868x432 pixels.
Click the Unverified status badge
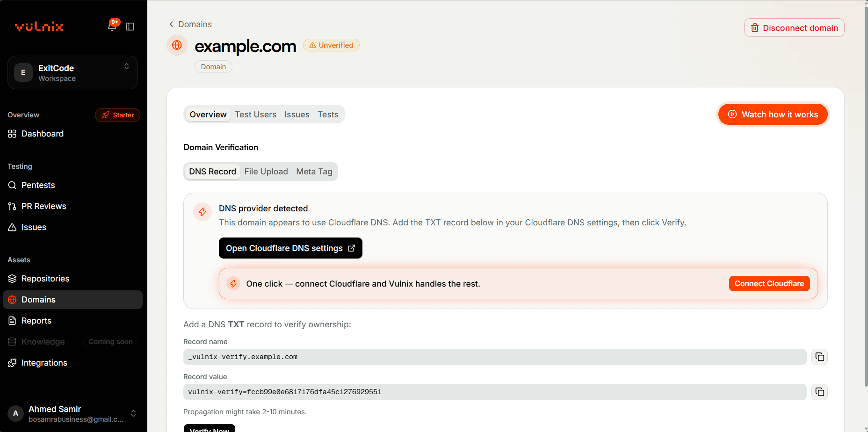(x=331, y=45)
